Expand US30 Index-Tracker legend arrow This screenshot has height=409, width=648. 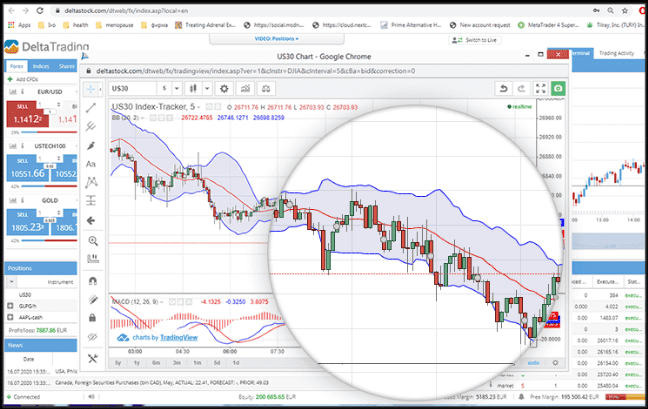click(x=199, y=107)
